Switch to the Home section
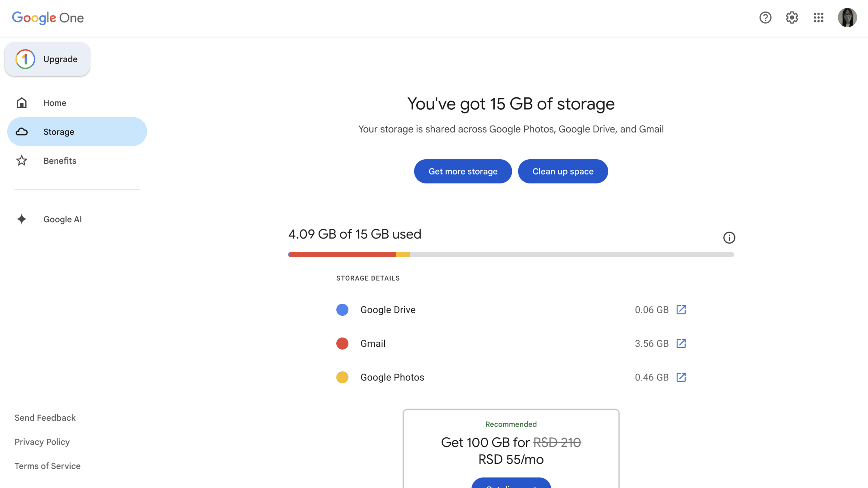Screen dimensions: 868x488 pos(55,103)
